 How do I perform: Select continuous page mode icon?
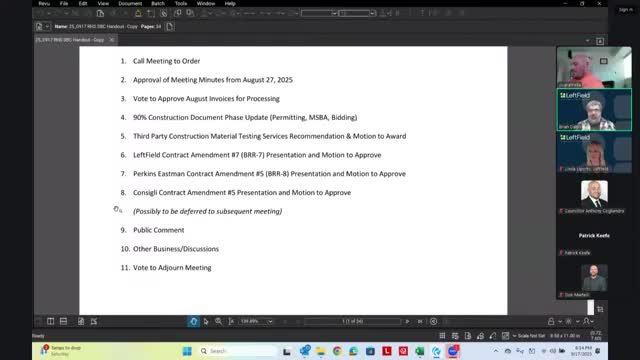coord(94,321)
